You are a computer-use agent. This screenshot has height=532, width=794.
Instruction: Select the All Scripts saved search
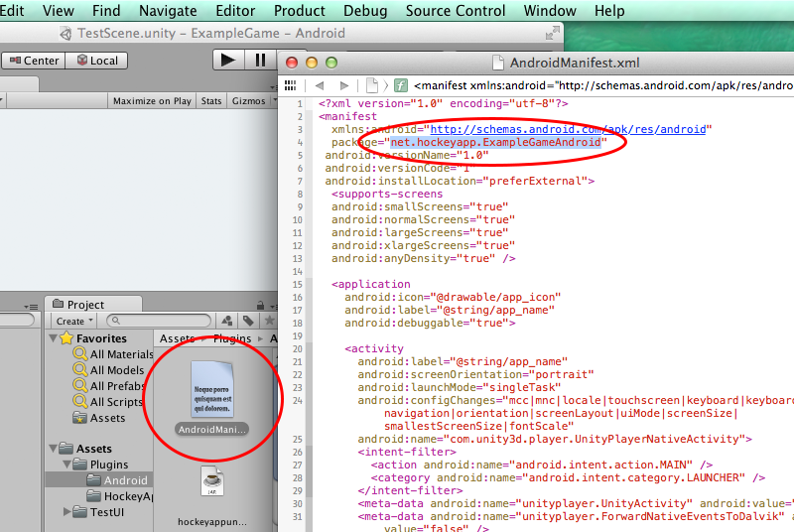pos(108,402)
